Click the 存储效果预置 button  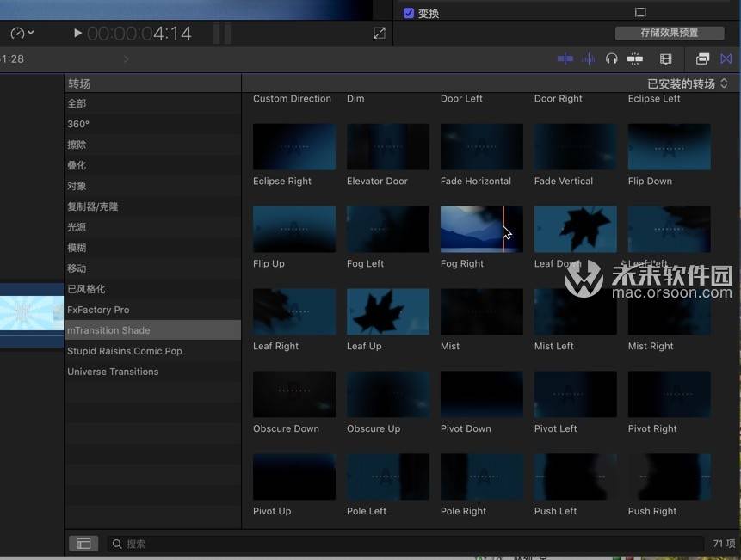pos(669,33)
